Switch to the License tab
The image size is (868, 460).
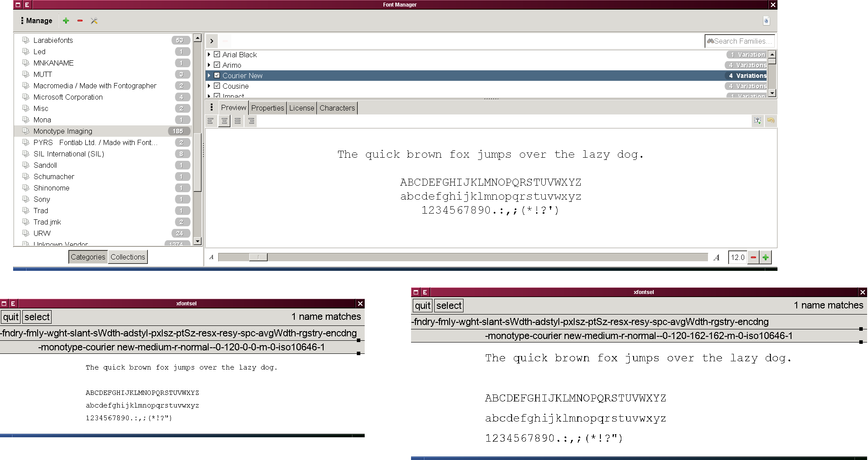tap(302, 108)
